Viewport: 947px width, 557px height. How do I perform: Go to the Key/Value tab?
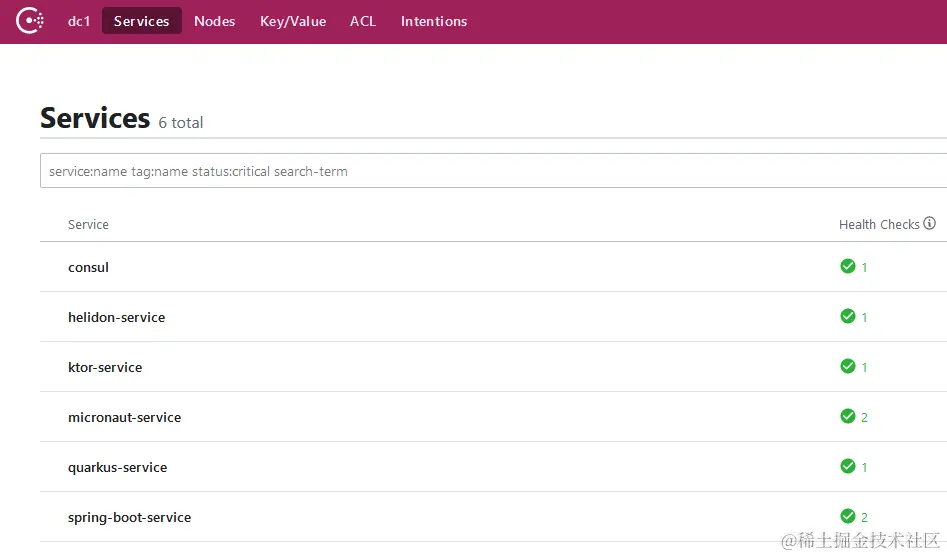click(x=293, y=21)
